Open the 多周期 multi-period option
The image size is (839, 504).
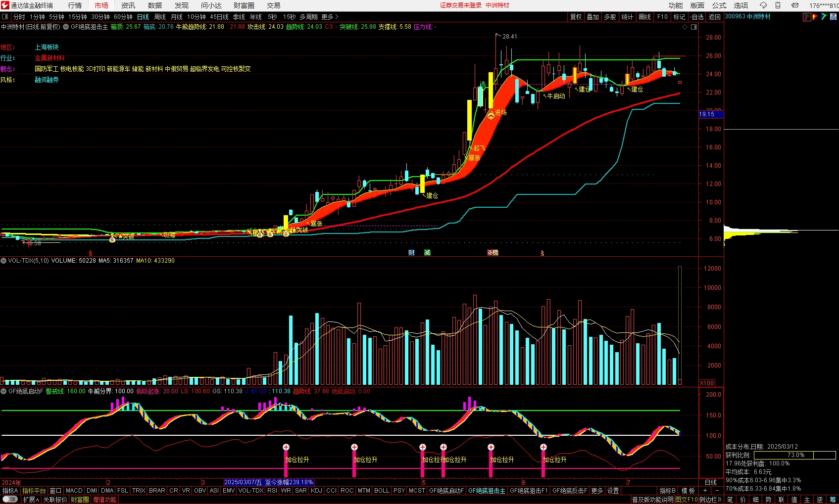tap(308, 17)
